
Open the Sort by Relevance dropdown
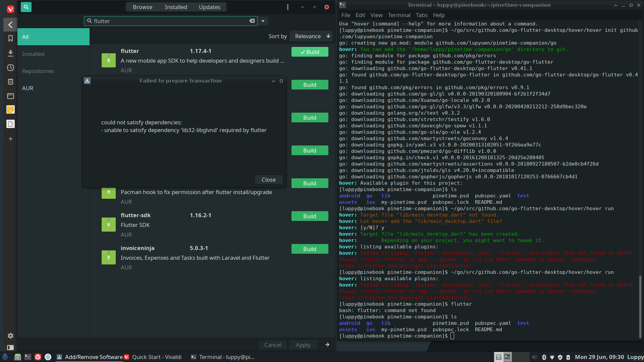pyautogui.click(x=312, y=36)
